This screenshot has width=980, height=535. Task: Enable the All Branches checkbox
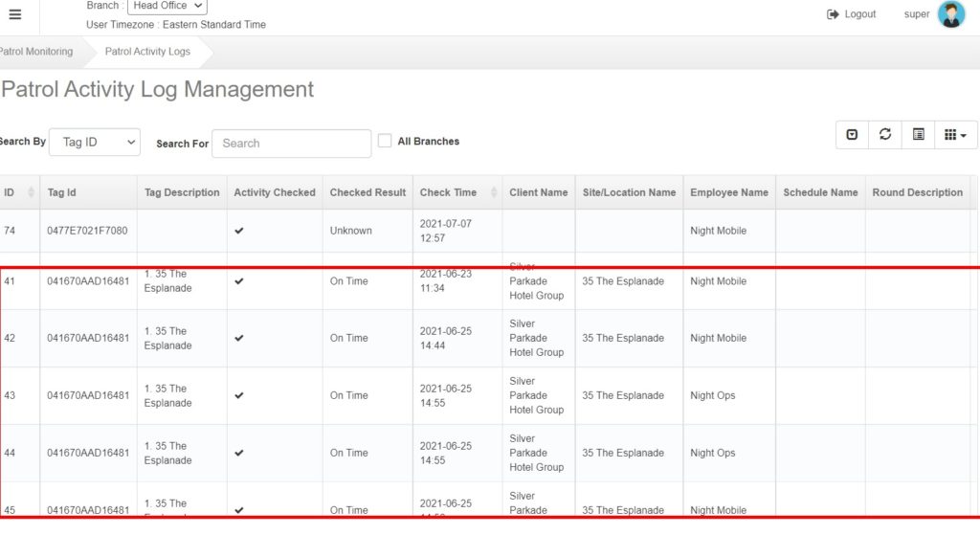(x=385, y=141)
